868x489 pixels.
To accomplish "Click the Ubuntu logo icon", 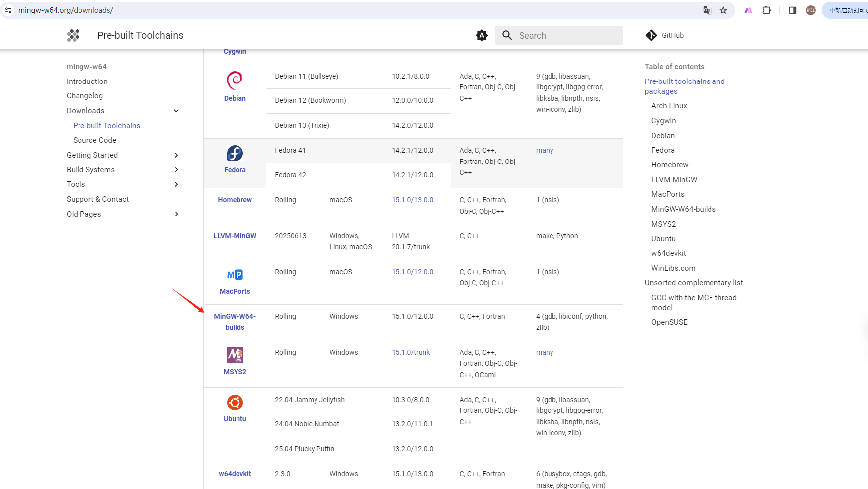I will [235, 403].
